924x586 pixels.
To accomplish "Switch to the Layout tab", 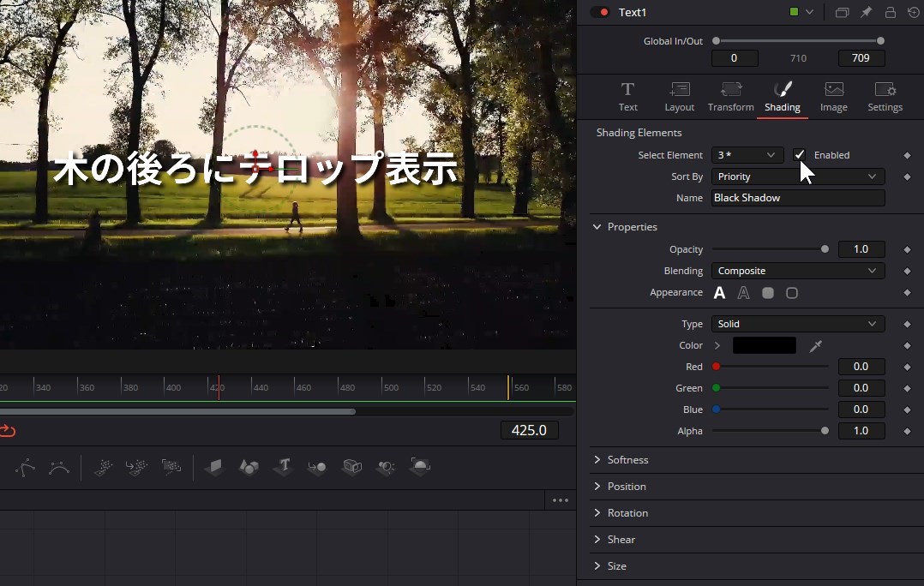I will point(680,97).
